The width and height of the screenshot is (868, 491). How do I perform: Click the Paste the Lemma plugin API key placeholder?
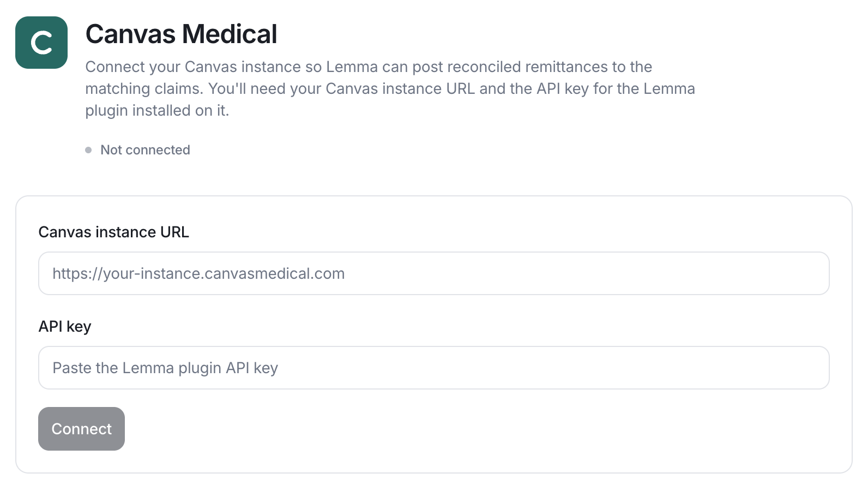click(165, 368)
